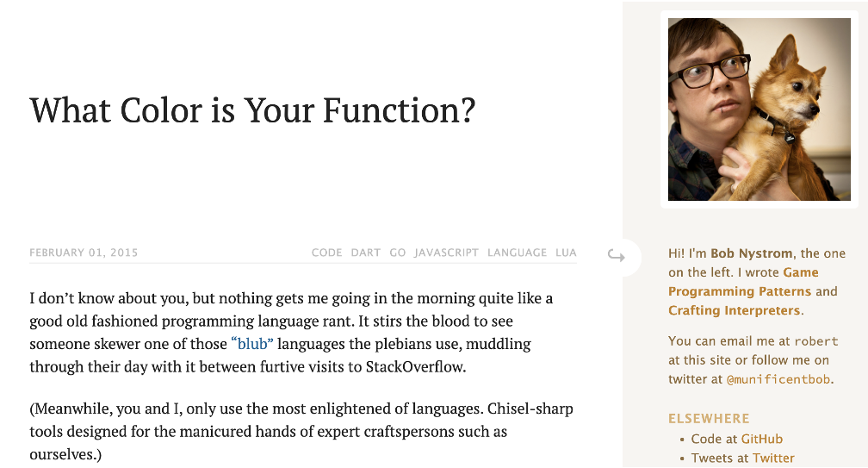Open the Crafting Interpreters link
This screenshot has height=468, width=868.
pyautogui.click(x=734, y=310)
